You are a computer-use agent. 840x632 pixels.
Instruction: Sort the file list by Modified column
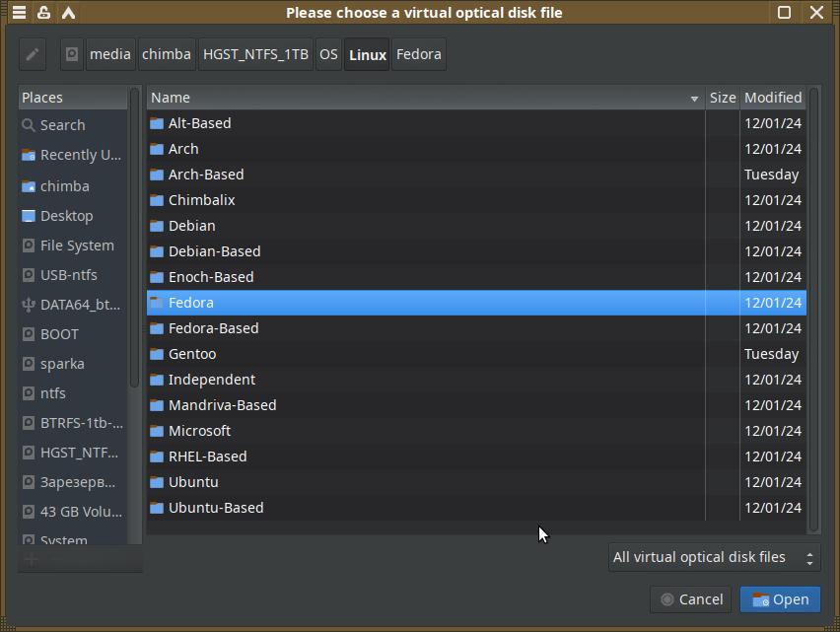click(772, 98)
